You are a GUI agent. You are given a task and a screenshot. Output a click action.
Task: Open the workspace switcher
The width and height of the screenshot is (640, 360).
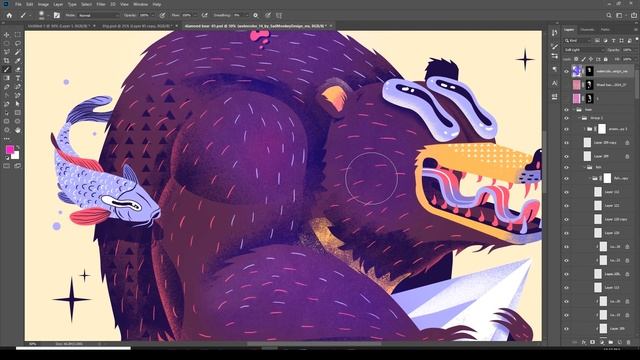[x=620, y=16]
